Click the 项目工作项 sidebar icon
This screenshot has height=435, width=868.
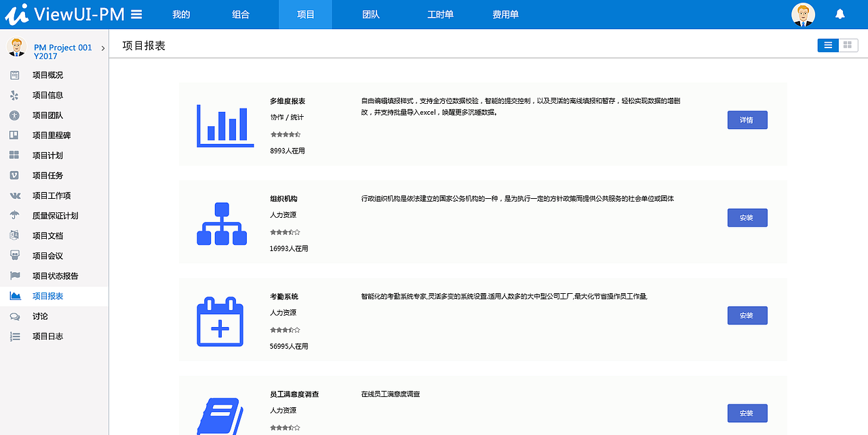[x=15, y=195]
